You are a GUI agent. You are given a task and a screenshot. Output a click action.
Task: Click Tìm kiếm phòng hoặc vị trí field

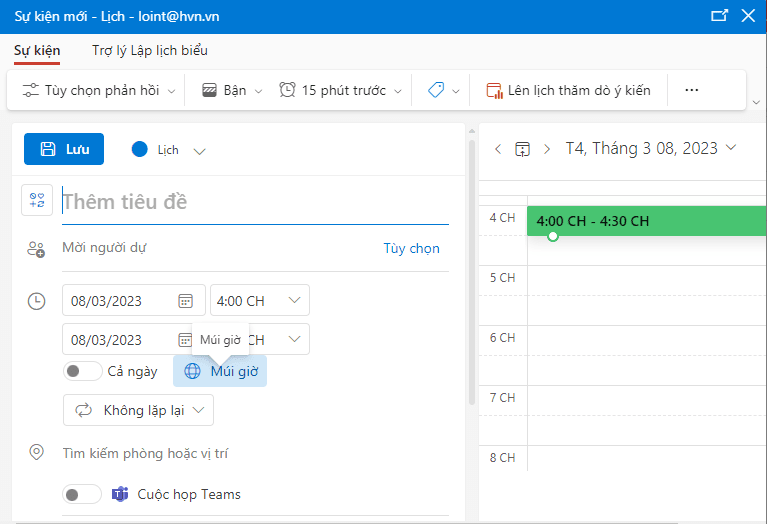255,454
